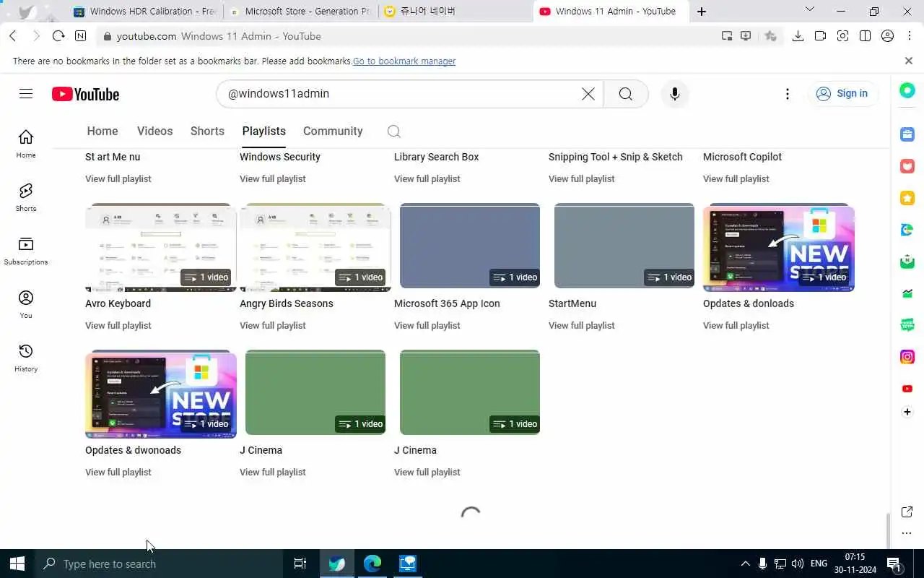Go back to the previous page

[13, 36]
